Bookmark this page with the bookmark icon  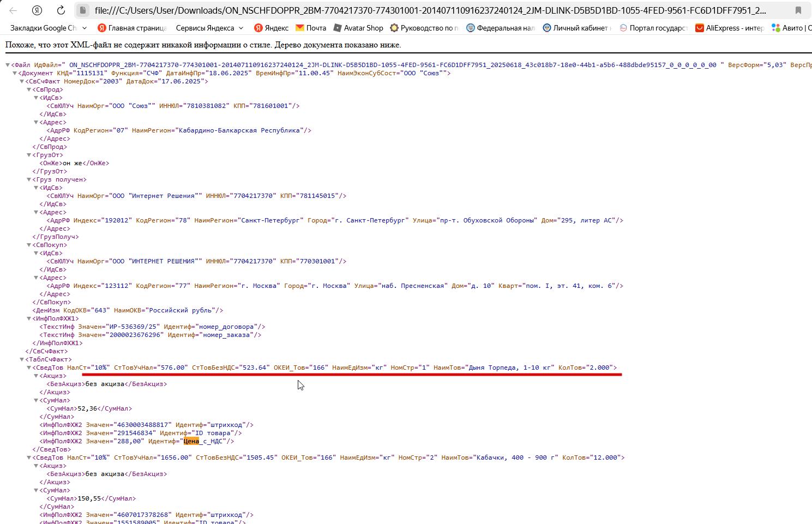798,10
